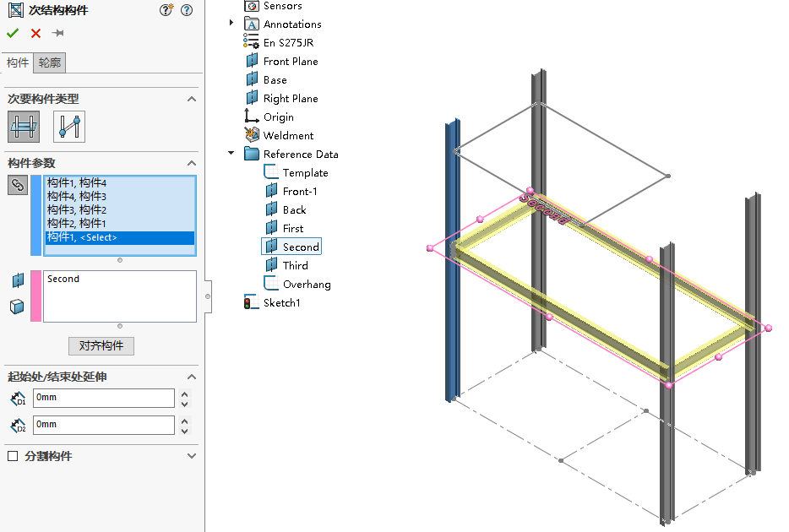Select the 构件 tab
Image resolution: width=789 pixels, height=532 pixels.
[18, 62]
